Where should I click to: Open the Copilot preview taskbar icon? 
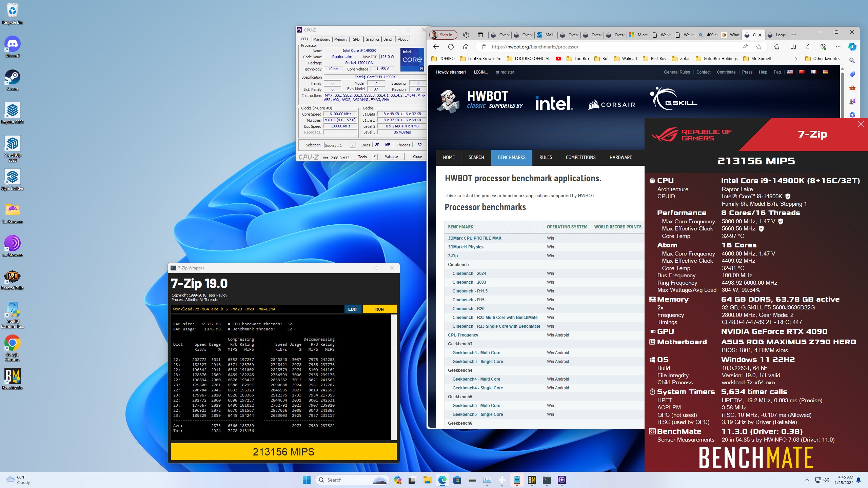[x=397, y=480]
